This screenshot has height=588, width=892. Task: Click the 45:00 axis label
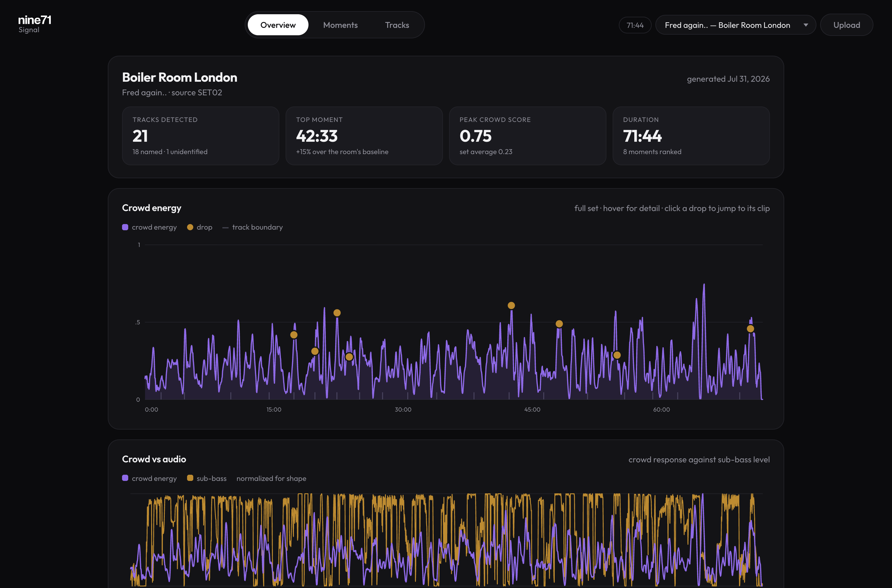532,409
